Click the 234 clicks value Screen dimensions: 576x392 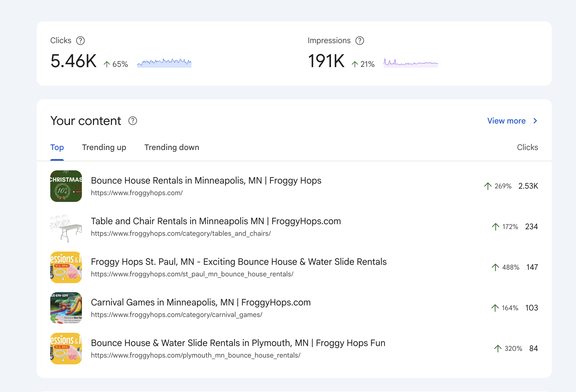(532, 227)
